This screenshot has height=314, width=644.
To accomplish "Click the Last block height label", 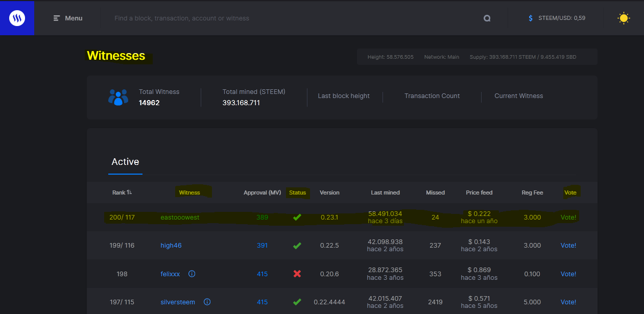I will point(344,96).
